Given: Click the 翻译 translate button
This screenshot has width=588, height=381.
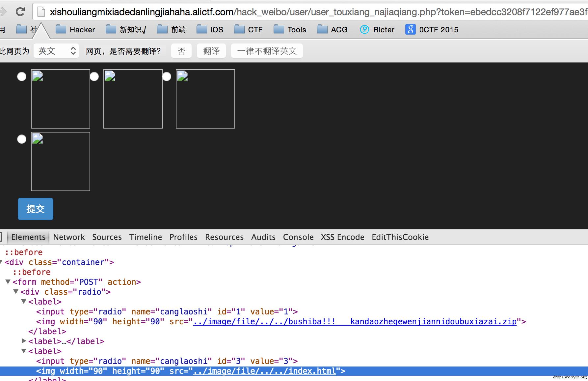Looking at the screenshot, I should click(x=211, y=51).
